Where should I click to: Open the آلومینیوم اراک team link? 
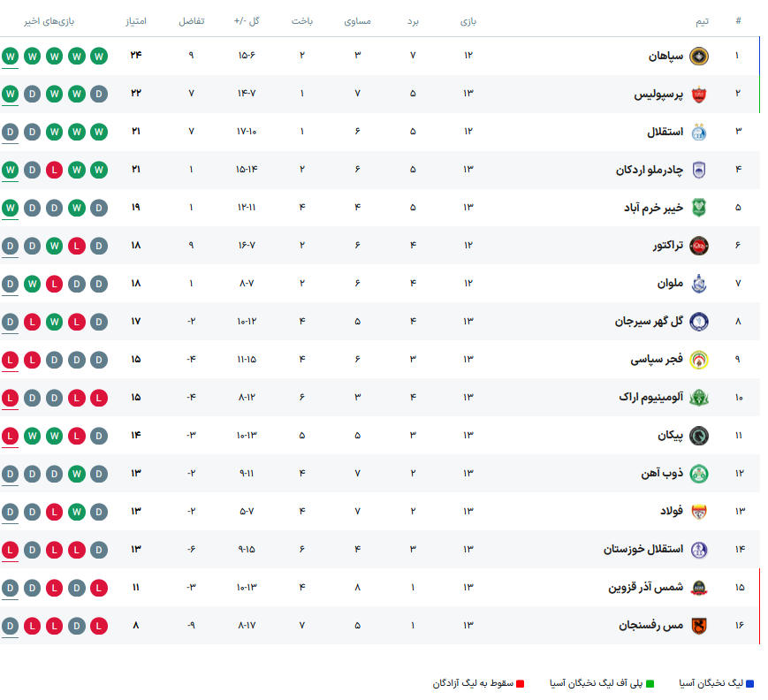coord(650,398)
